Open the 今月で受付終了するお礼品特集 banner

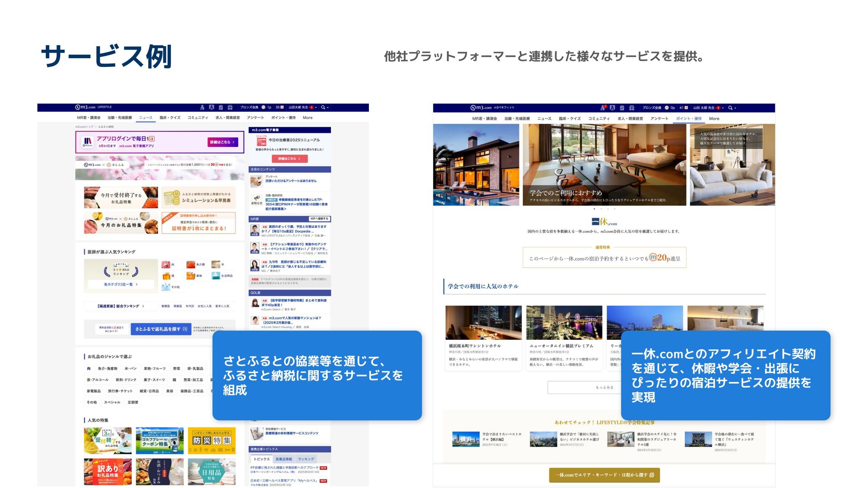(121, 198)
